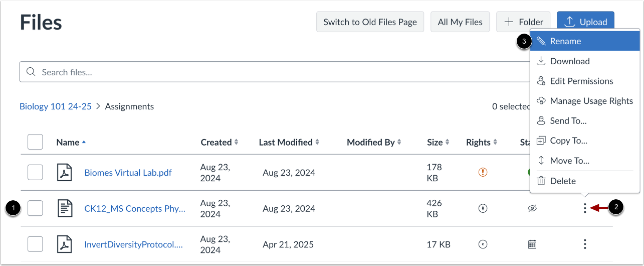Viewport: 644px width, 266px height.
Task: Click the copyright icon for InvertDiversityProtocol file
Action: coord(483,244)
